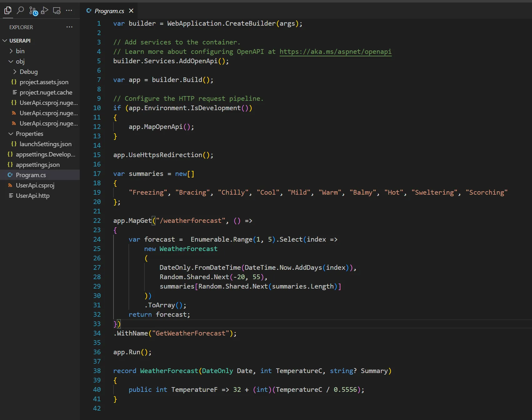
Task: Click the C# icon on the Program.cs tab
Action: pos(89,10)
